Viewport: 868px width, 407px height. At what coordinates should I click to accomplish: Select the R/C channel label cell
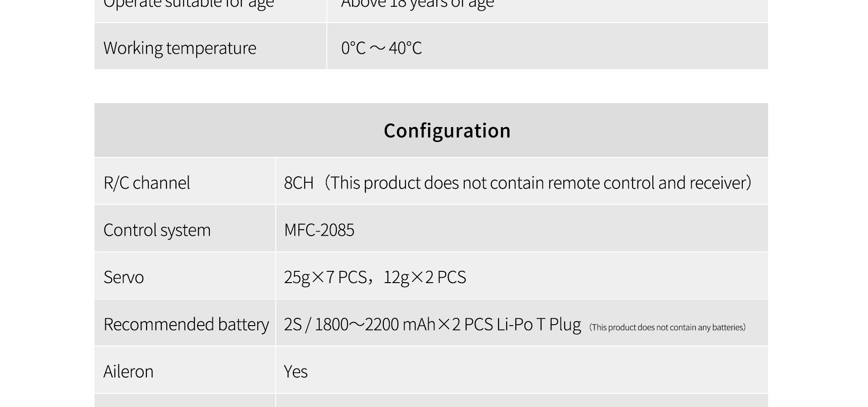pos(185,181)
